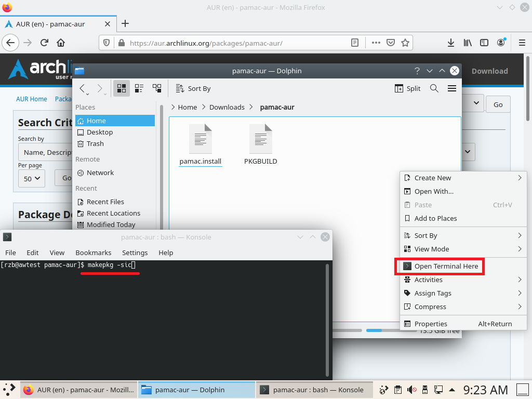This screenshot has height=399, width=532.
Task: Open muted volume tray icon
Action: (x=412, y=390)
